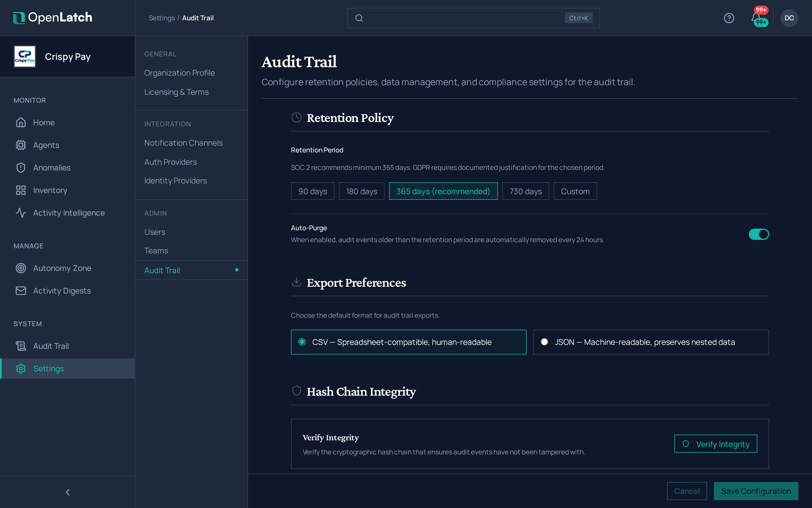Click the Settings gear icon
This screenshot has height=508, width=812.
(x=21, y=369)
